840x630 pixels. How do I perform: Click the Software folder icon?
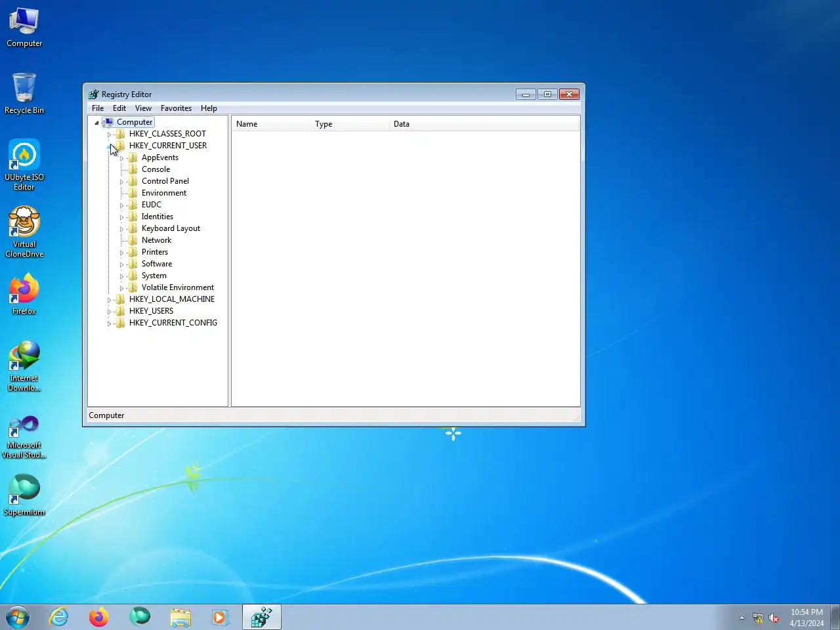(133, 264)
